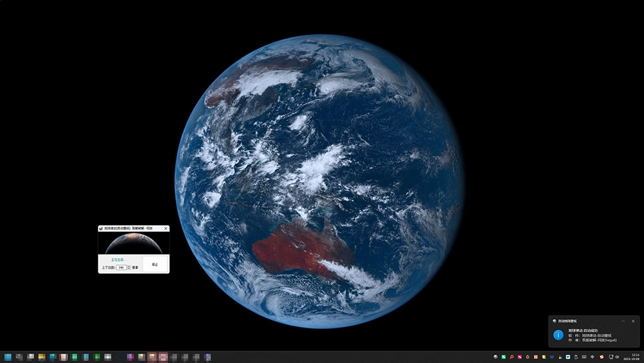
Task: Open the Windows Start menu
Action: (8, 357)
